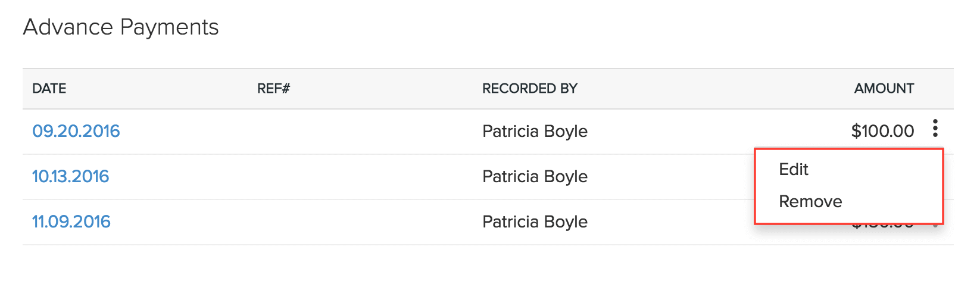Click the $100.00 amount value
This screenshot has width=980, height=287.
(882, 132)
